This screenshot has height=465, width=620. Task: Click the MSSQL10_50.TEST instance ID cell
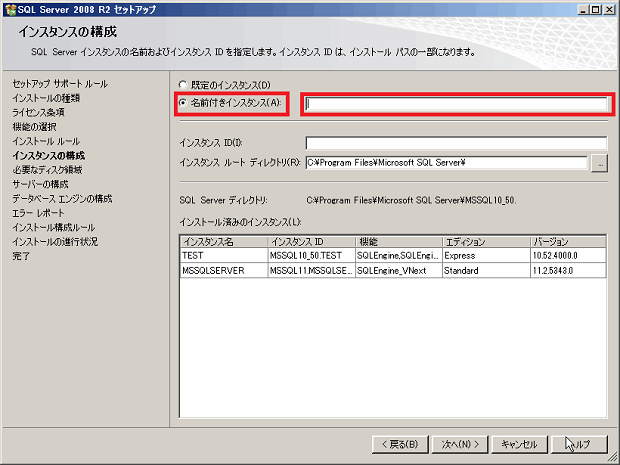[x=312, y=255]
